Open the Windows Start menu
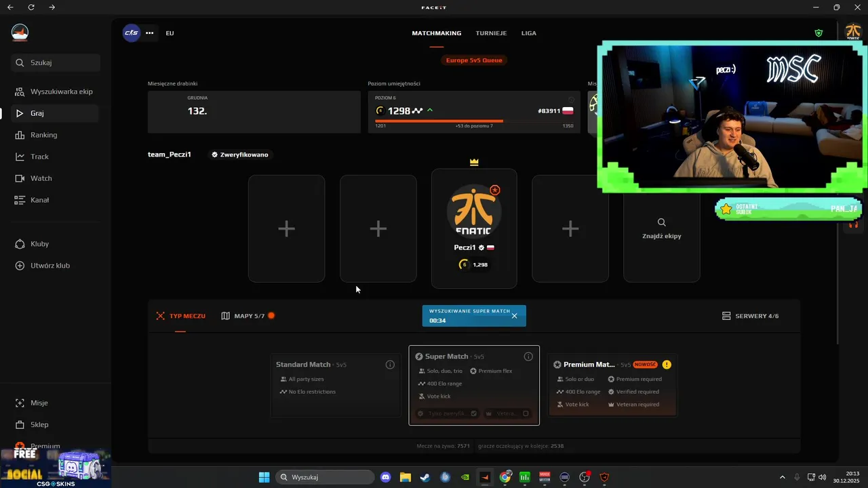This screenshot has height=488, width=868. 264,477
